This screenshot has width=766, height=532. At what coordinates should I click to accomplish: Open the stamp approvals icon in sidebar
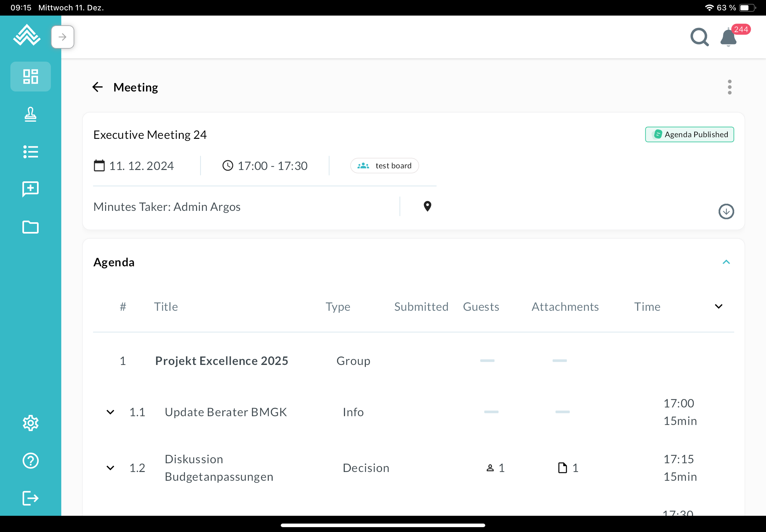click(x=30, y=114)
